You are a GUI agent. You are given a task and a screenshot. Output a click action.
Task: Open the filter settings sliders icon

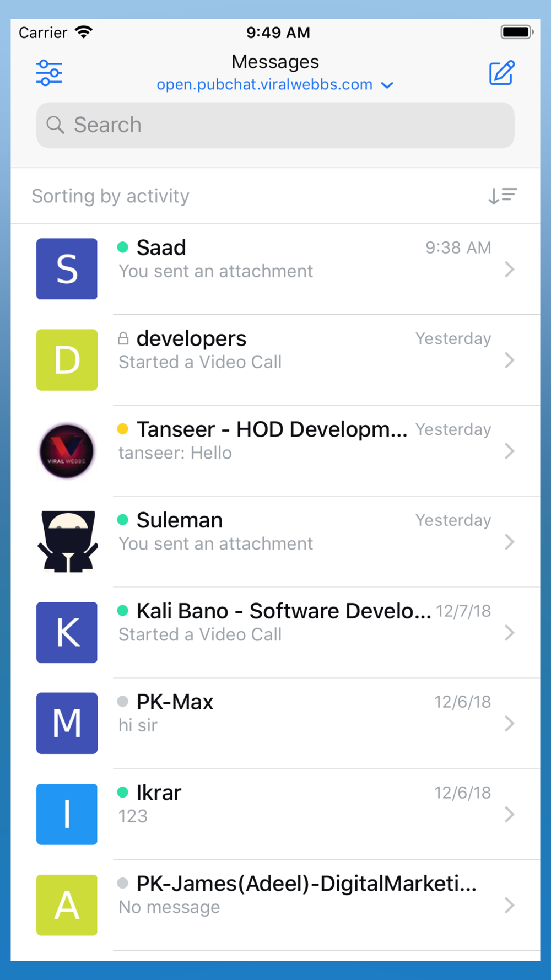49,73
